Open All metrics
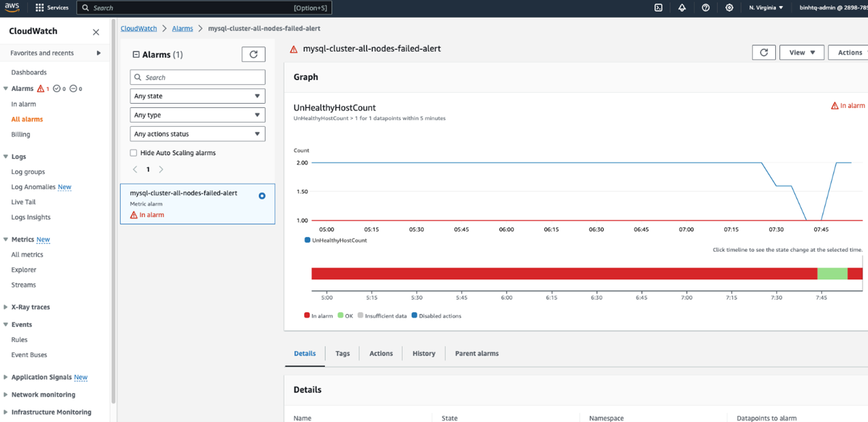Image resolution: width=868 pixels, height=422 pixels. pyautogui.click(x=27, y=255)
